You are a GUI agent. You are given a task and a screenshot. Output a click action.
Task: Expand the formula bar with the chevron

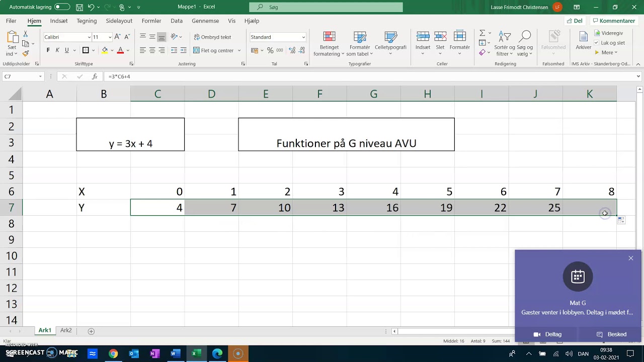(x=638, y=76)
